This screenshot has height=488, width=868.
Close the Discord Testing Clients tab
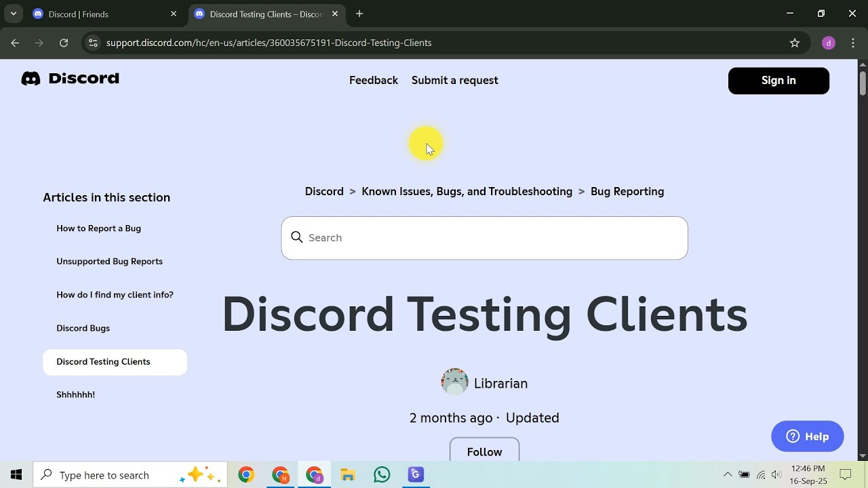[x=335, y=14]
